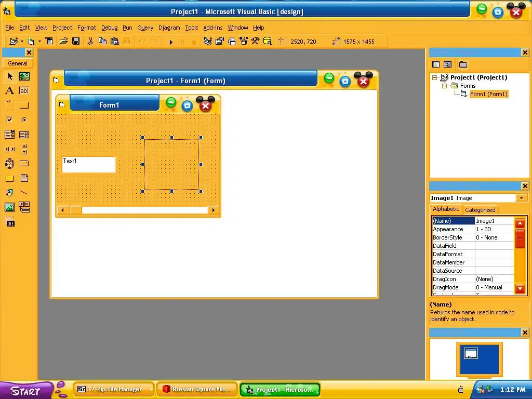Open the Image1 object dropdown in Properties
Screen dimensions: 532x399
pyautogui.click(x=522, y=198)
